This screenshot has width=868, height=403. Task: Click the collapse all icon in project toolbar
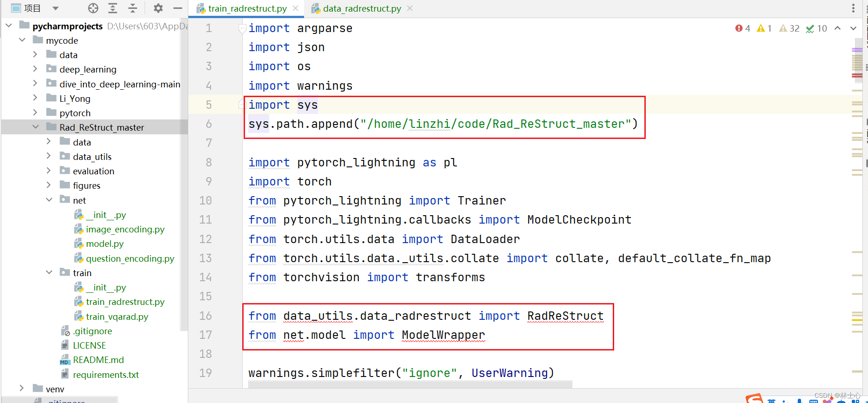(x=133, y=8)
